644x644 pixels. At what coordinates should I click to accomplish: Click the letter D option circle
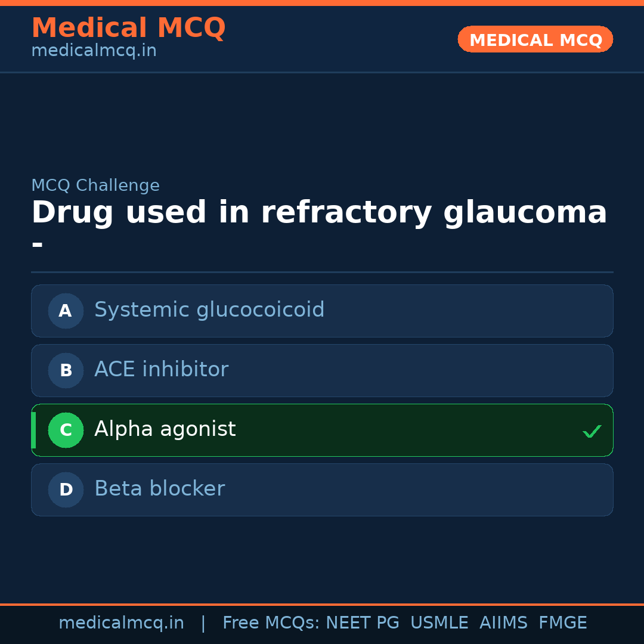click(66, 490)
